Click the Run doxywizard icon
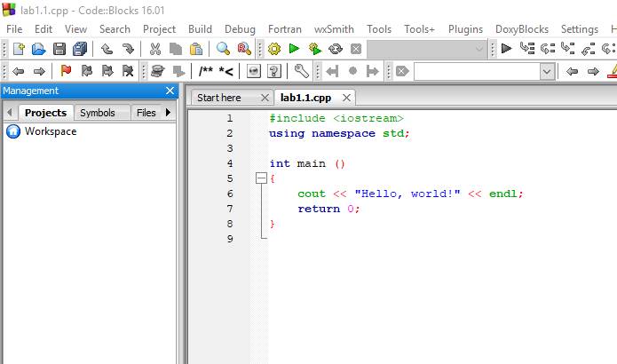 [157, 71]
